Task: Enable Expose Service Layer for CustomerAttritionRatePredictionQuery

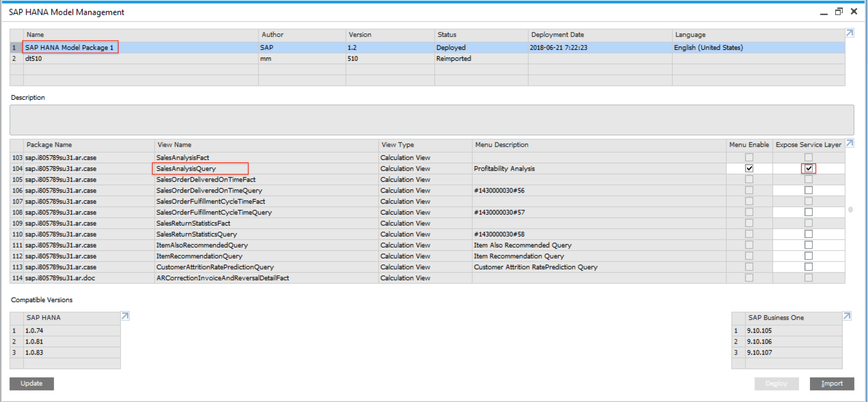Action: tap(809, 267)
